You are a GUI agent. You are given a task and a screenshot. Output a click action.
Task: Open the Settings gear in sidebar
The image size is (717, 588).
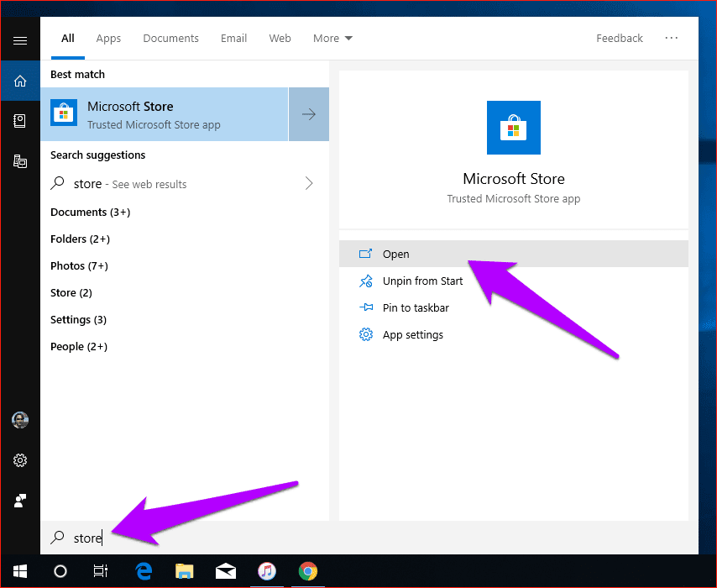(19, 459)
